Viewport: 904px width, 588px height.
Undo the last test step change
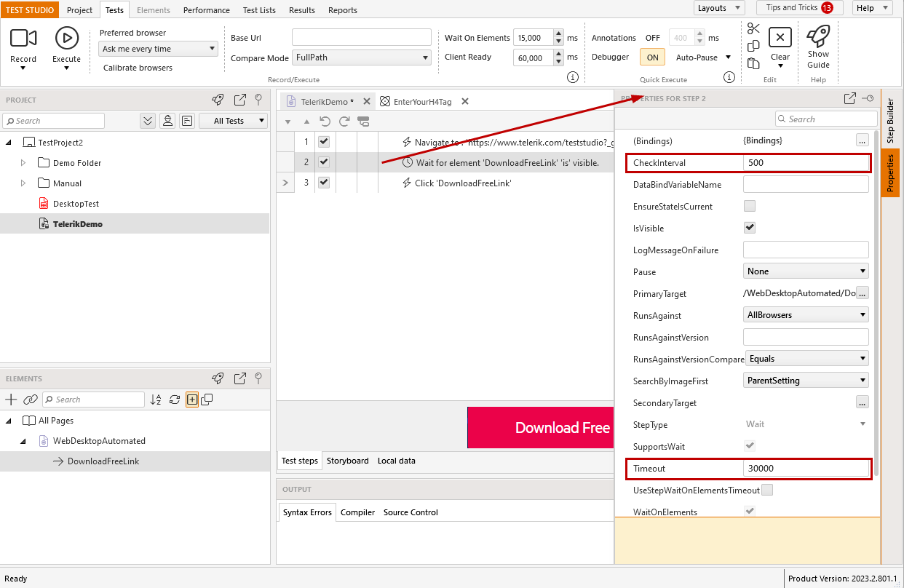[x=325, y=122]
